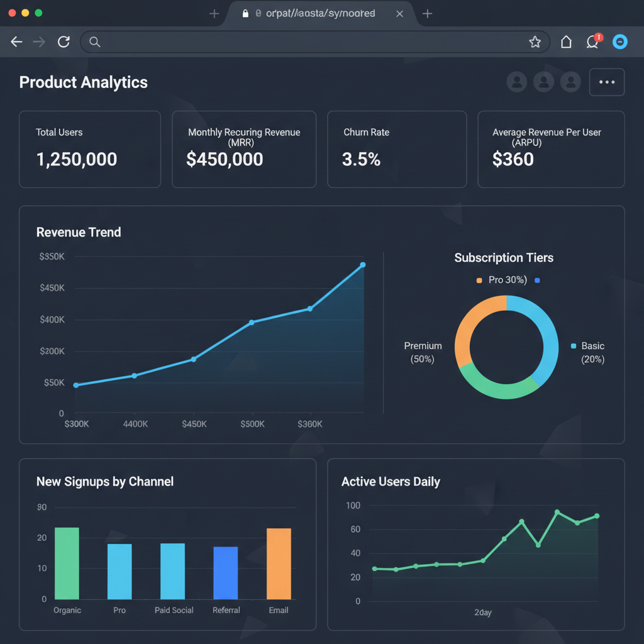Click the macOS green maximize window button
Viewport: 644px width, 644px height.
38,13
